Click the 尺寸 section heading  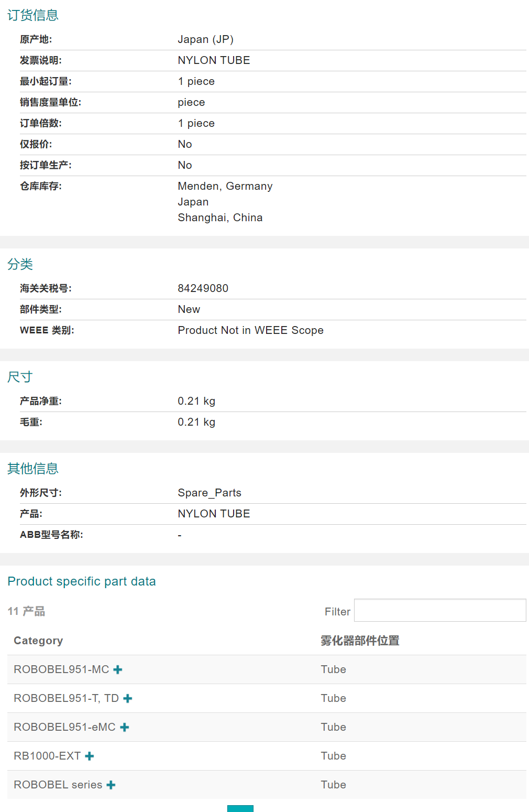coord(20,377)
